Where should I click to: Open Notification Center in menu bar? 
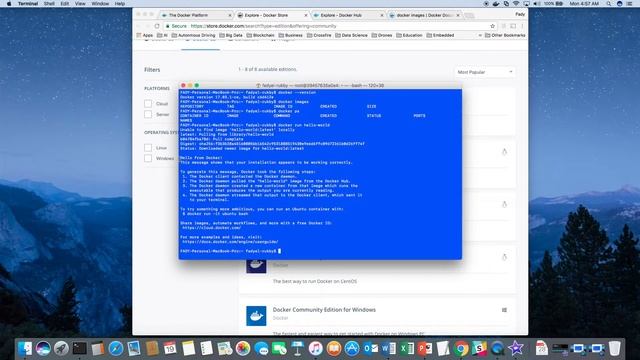click(630, 4)
